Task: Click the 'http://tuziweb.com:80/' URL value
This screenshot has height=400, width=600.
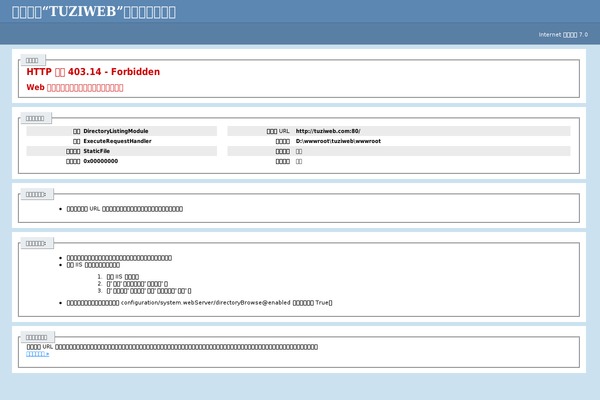Action: click(328, 131)
